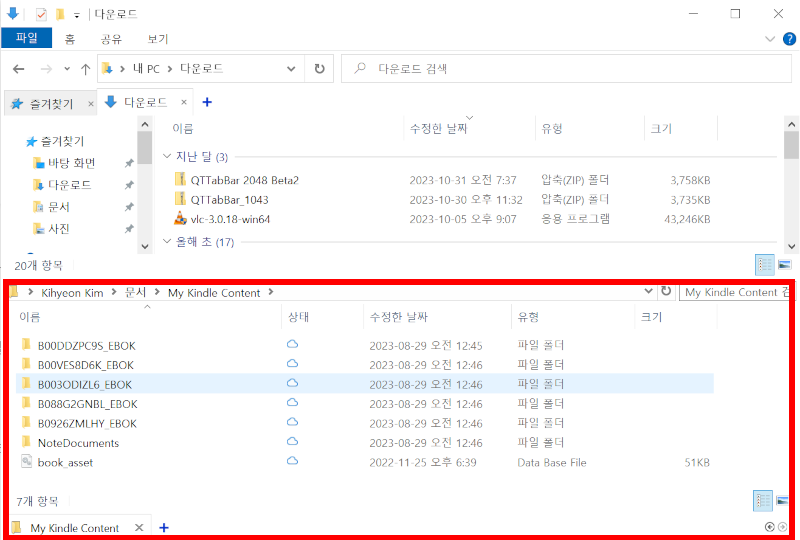The image size is (800, 540).
Task: Click the quick access new folder icon
Action: point(60,14)
